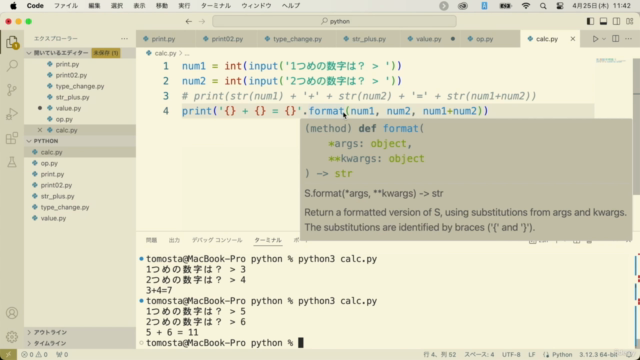Toggle the bottom panel visibility
The image size is (640, 360).
(603, 21)
